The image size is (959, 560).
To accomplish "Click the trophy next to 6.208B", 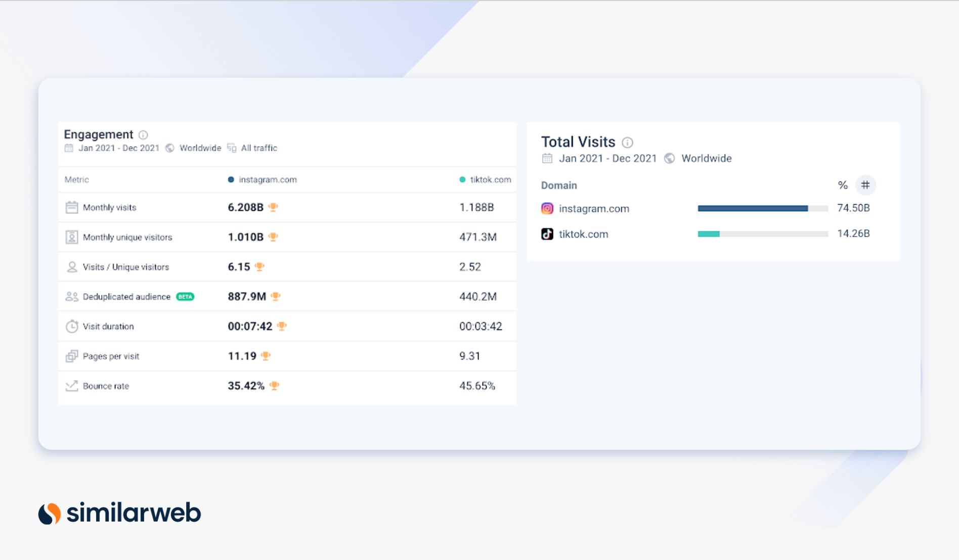I will [273, 207].
